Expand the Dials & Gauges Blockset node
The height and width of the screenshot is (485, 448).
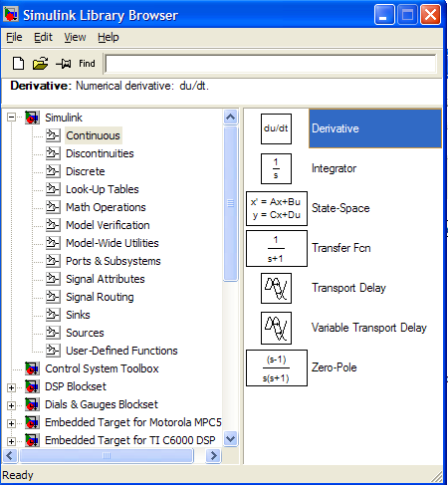(x=11, y=405)
